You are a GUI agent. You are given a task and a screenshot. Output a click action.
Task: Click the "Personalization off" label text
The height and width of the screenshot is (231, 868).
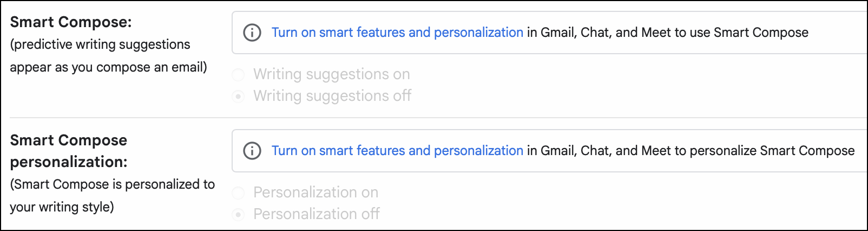317,214
